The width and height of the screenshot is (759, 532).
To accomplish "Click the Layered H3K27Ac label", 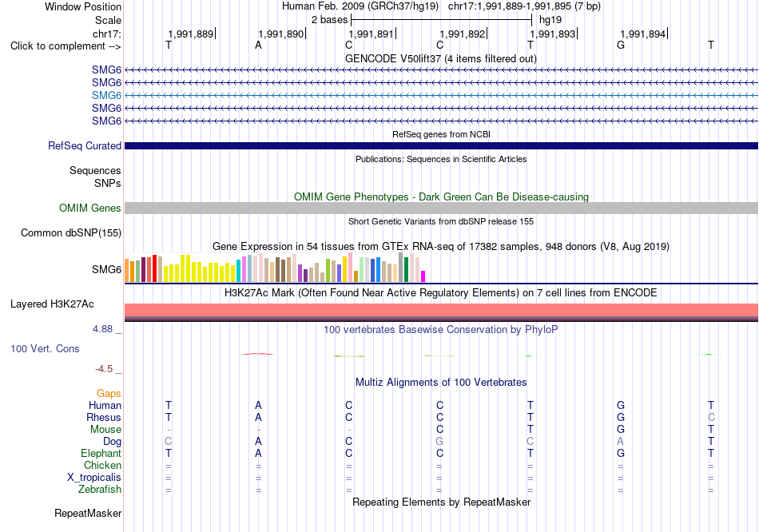I will [x=52, y=304].
